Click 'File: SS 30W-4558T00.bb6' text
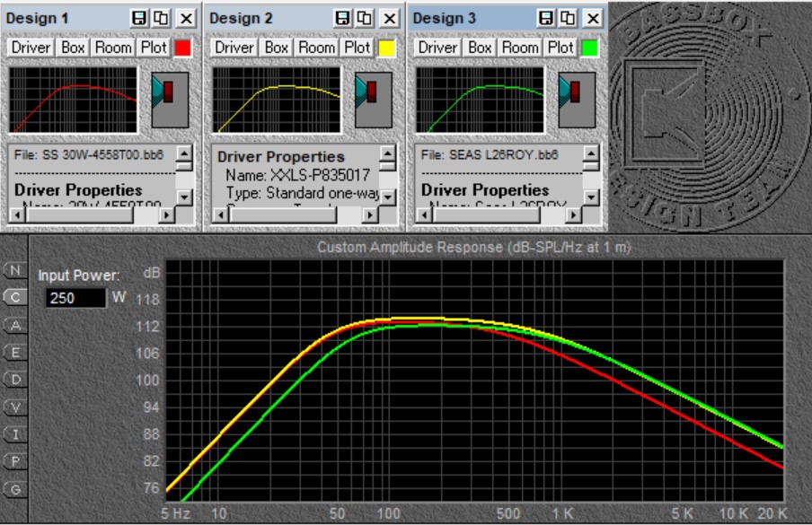 [89, 154]
